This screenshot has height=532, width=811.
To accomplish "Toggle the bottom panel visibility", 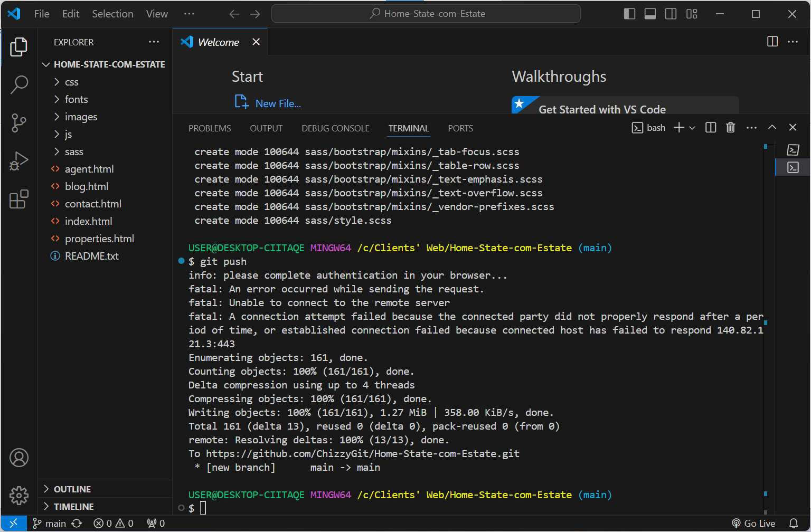I will (x=650, y=14).
